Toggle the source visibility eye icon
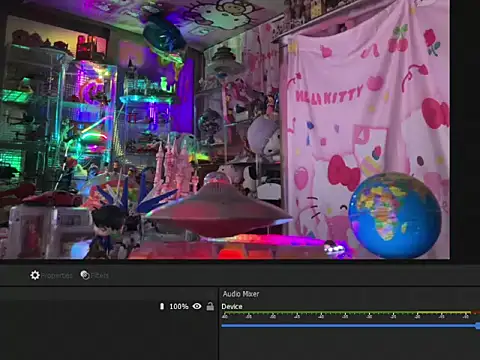The width and height of the screenshot is (480, 360). tap(197, 306)
